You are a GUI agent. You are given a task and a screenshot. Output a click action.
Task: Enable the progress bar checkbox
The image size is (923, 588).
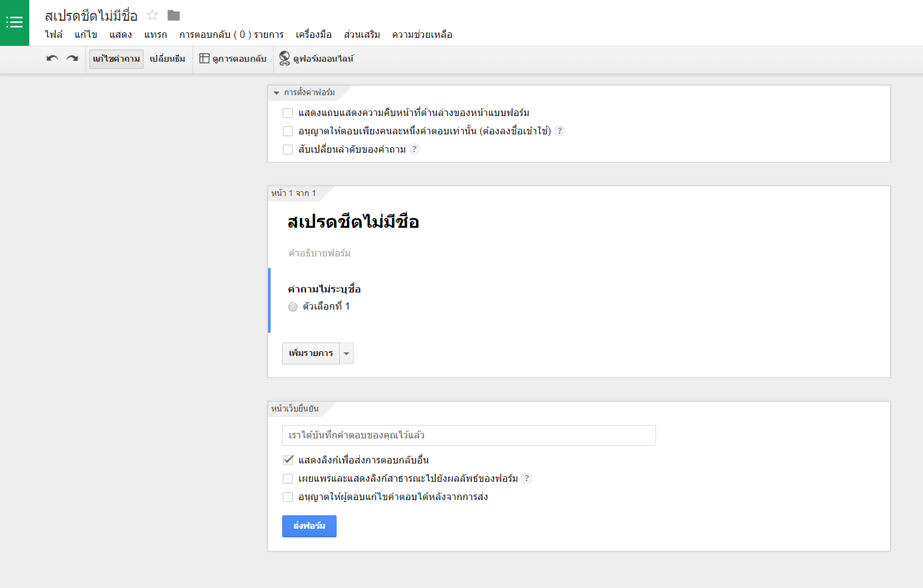(x=288, y=113)
